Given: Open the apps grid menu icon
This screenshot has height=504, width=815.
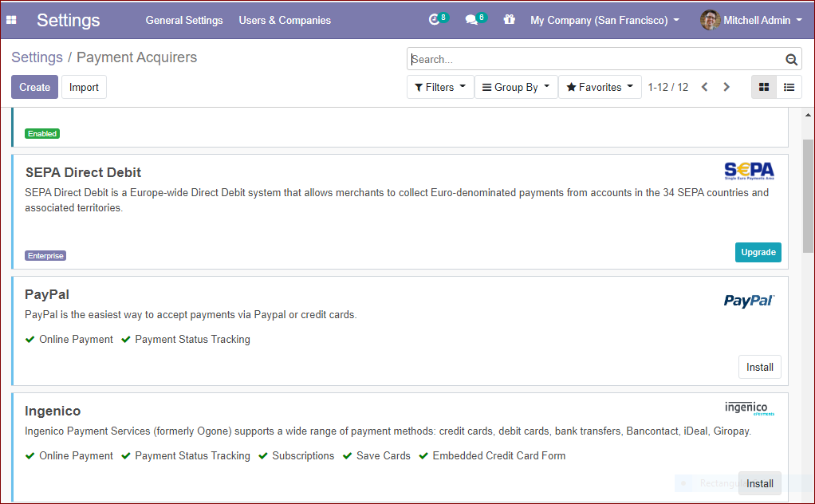Looking at the screenshot, I should [11, 20].
